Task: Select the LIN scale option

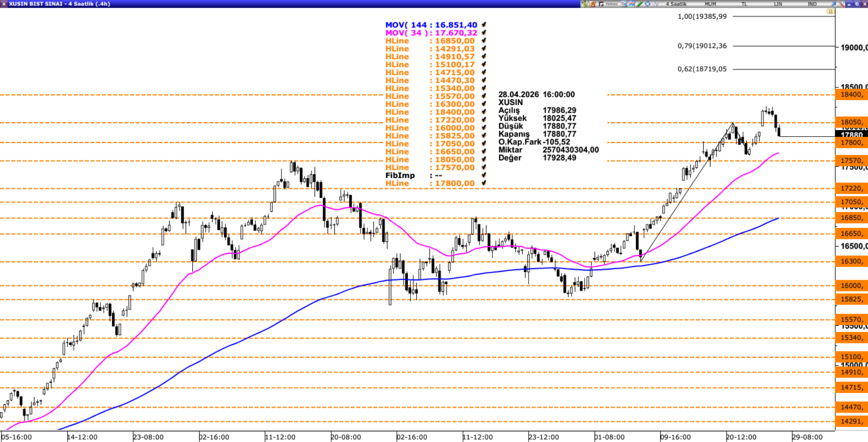Action: tap(778, 4)
